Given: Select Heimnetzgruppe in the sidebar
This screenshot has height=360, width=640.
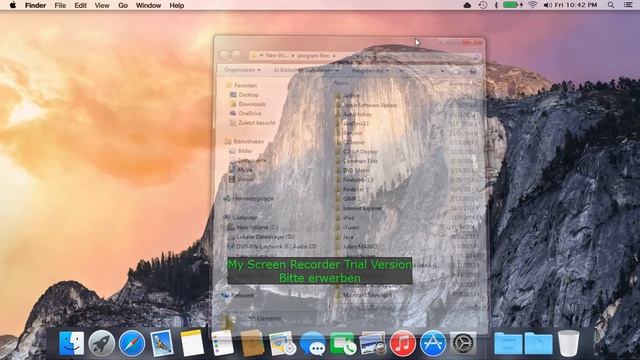Looking at the screenshot, I should (x=253, y=198).
